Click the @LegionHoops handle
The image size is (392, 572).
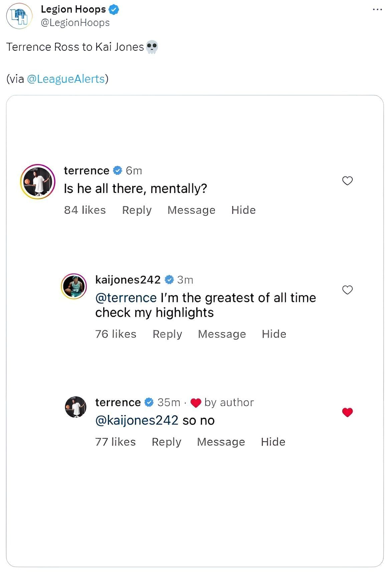(75, 23)
